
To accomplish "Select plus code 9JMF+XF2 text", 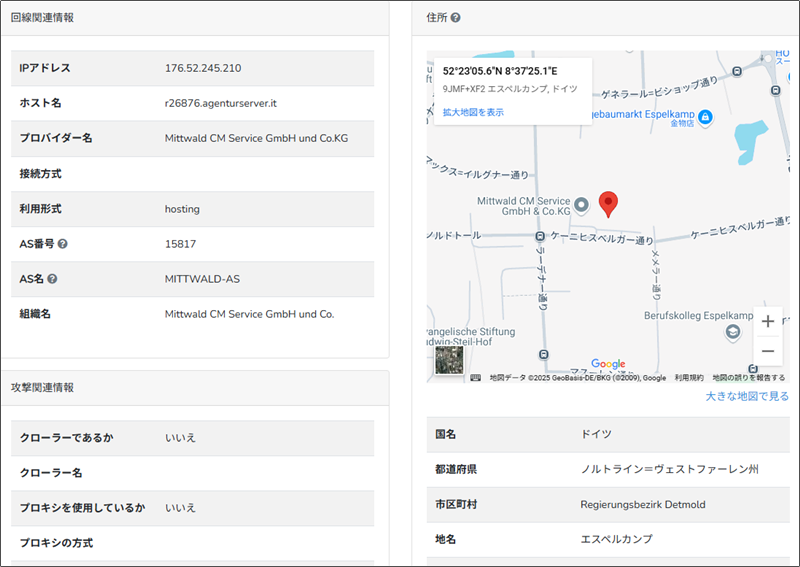I will coord(464,89).
